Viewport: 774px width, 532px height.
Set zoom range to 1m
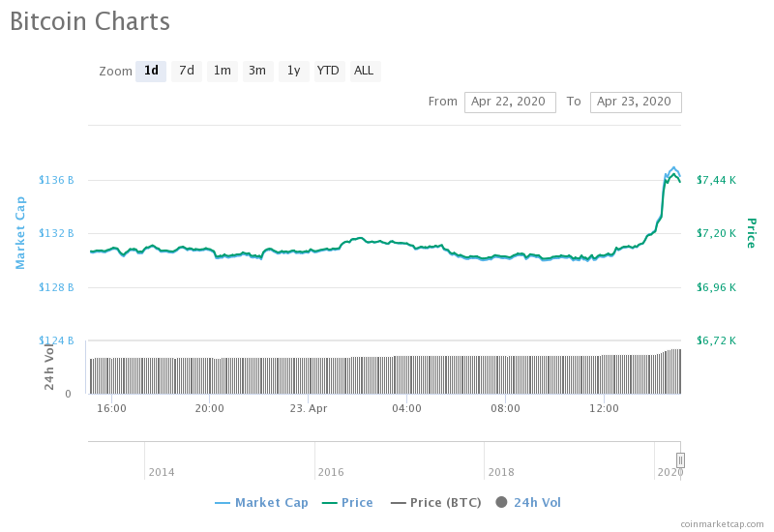(x=223, y=71)
